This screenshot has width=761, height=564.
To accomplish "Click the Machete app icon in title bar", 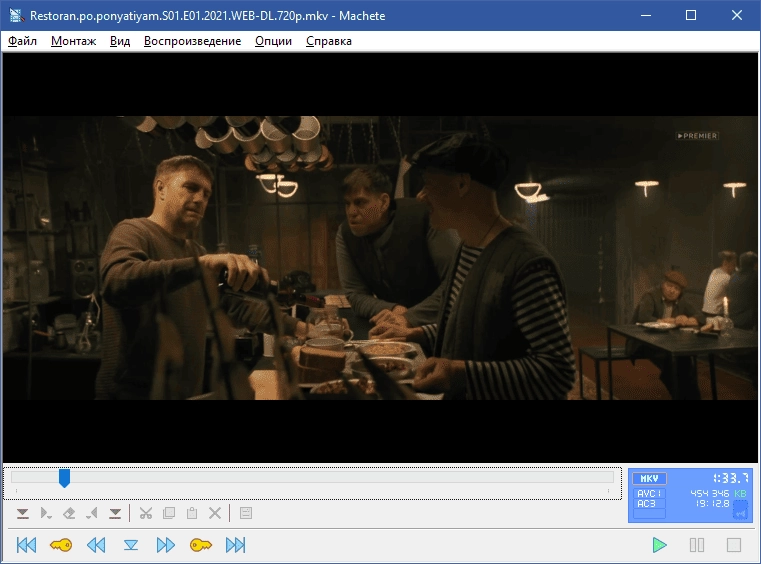I will pos(17,16).
